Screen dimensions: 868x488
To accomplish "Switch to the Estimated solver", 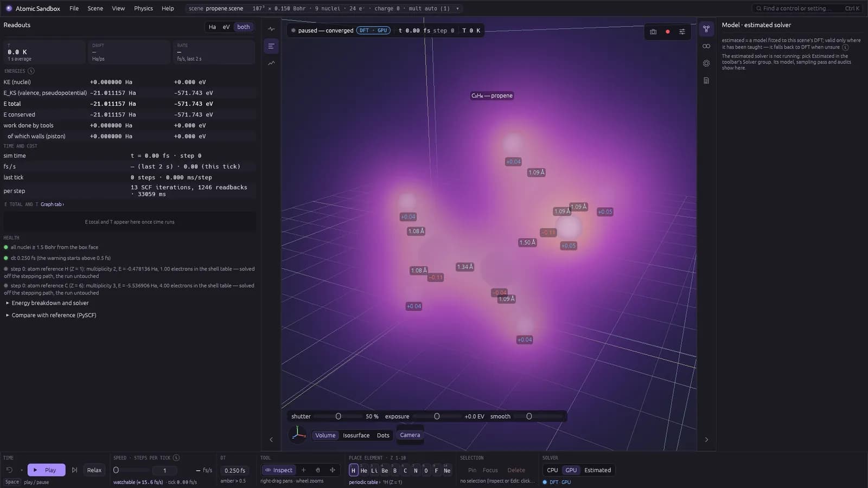I will 597,470.
